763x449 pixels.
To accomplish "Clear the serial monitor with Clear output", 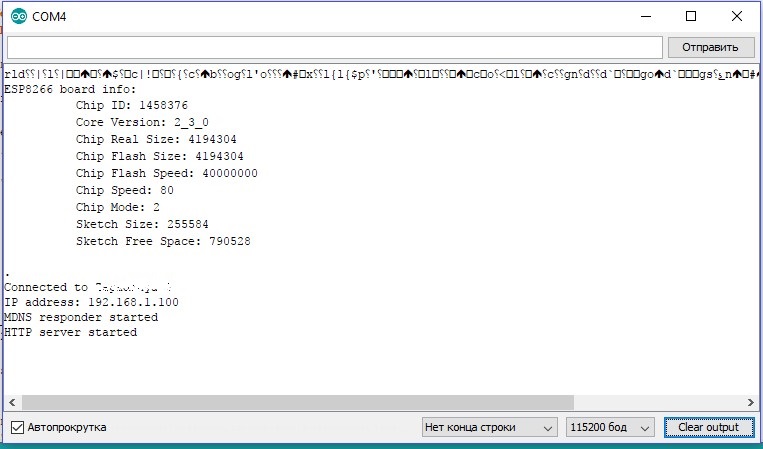I will point(708,428).
